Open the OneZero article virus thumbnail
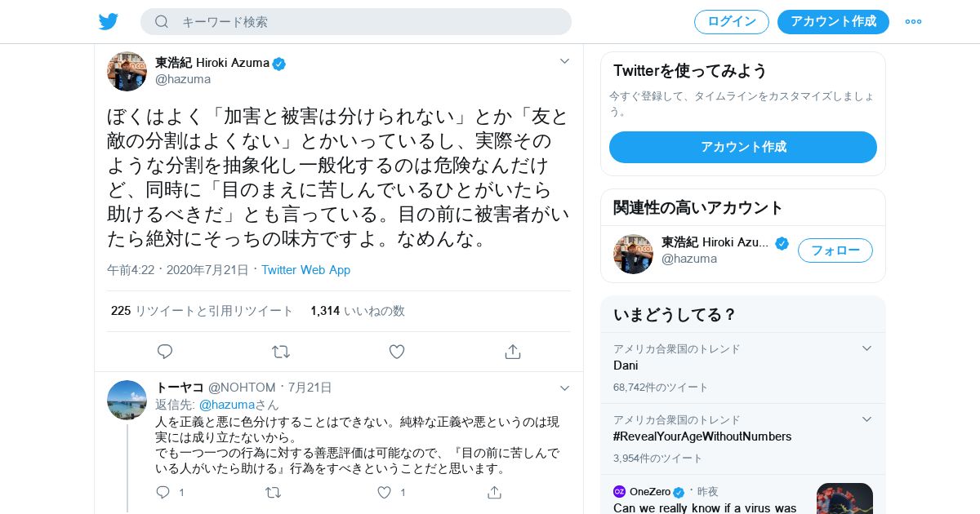Viewport: 980px width, 514px height. coord(844,498)
